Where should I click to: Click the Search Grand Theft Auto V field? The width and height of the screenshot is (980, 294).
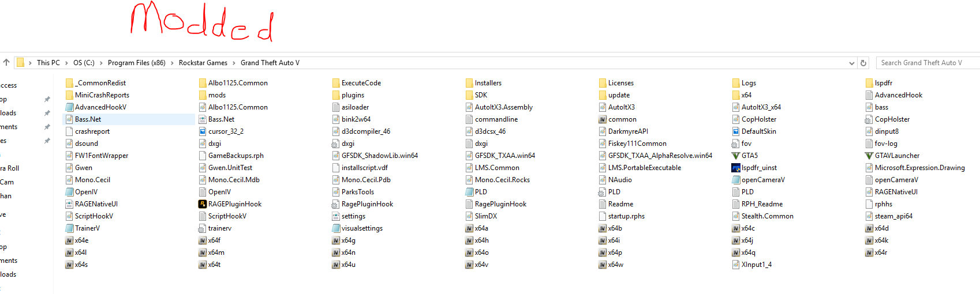pos(928,63)
